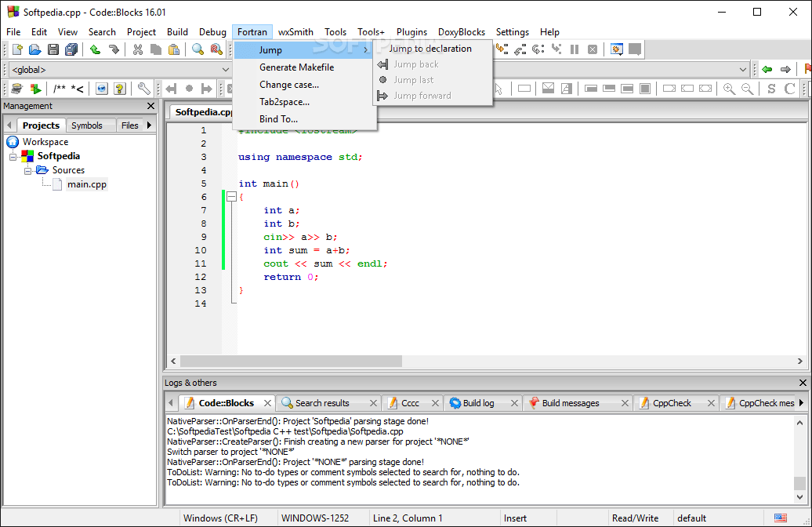Click the Open file folder icon
The image size is (812, 527).
34,49
